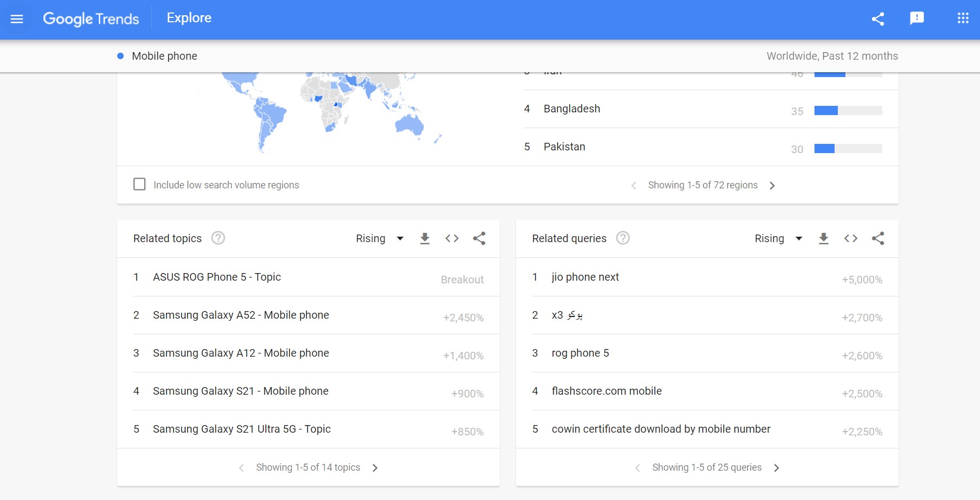The height and width of the screenshot is (500, 980).
Task: Click the +2,450% value
Action: [463, 318]
